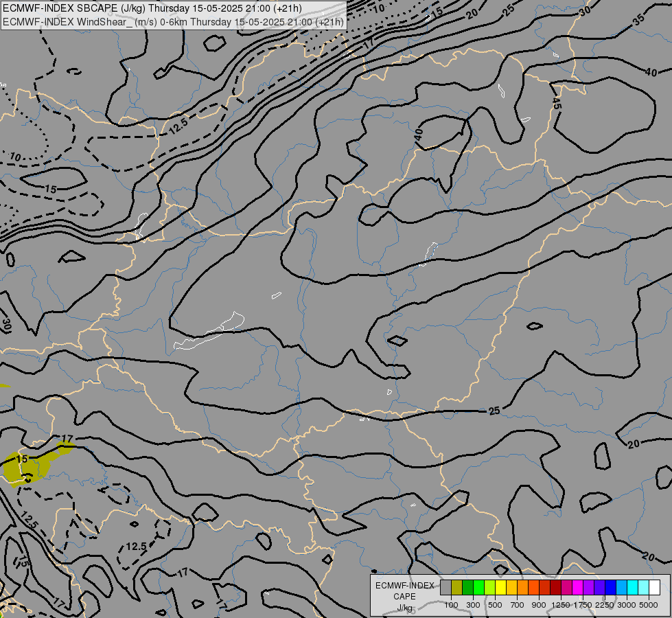Select the bright magenta legend swatch
Screen dimensions: 672x618
(577, 587)
